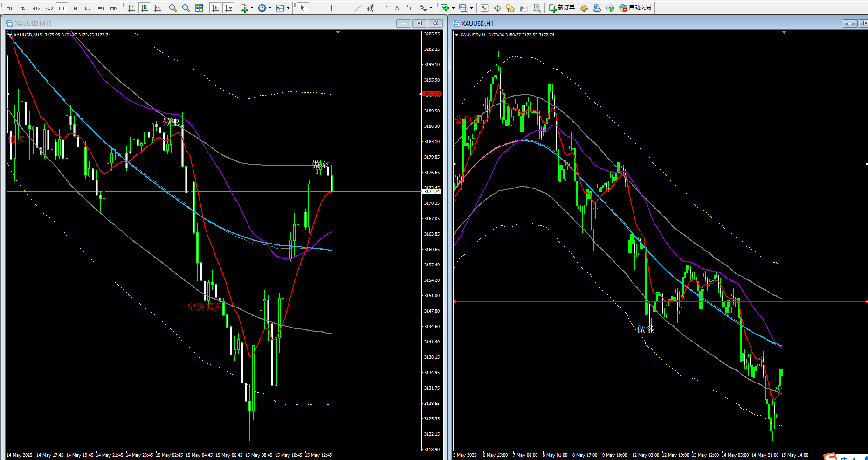868x460 pixels.
Task: Open the chart templates icon
Action: tap(280, 8)
